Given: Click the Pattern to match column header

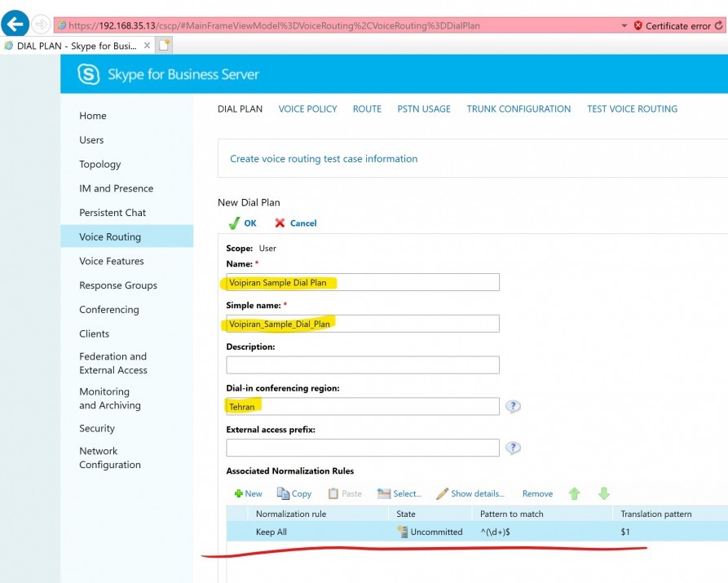Looking at the screenshot, I should point(512,514).
